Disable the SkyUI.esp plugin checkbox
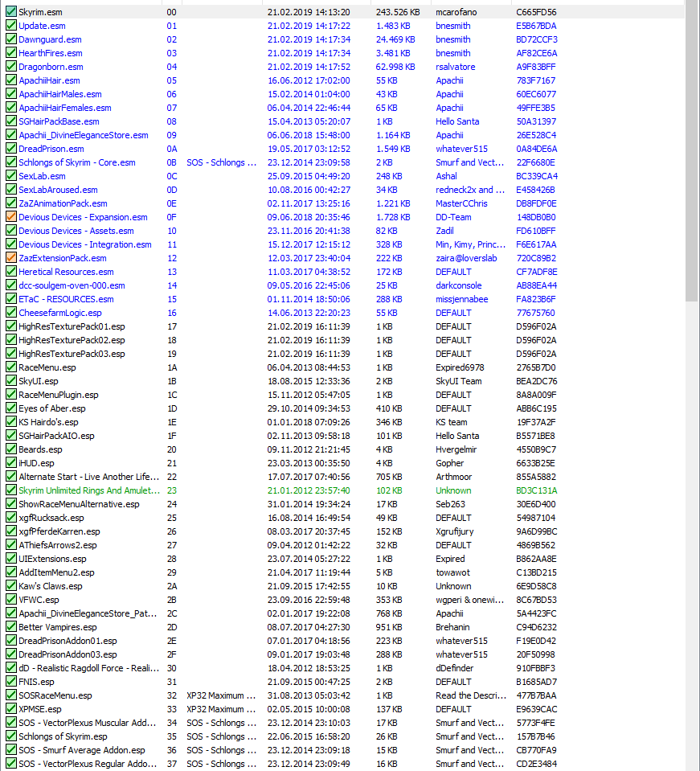This screenshot has width=700, height=771. click(10, 381)
